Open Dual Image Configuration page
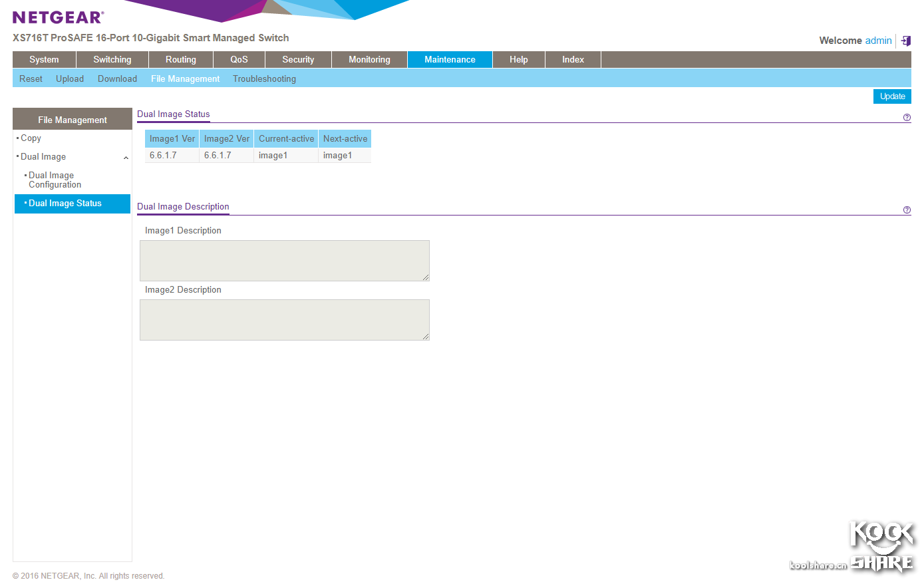Image resolution: width=924 pixels, height=582 pixels. point(55,180)
